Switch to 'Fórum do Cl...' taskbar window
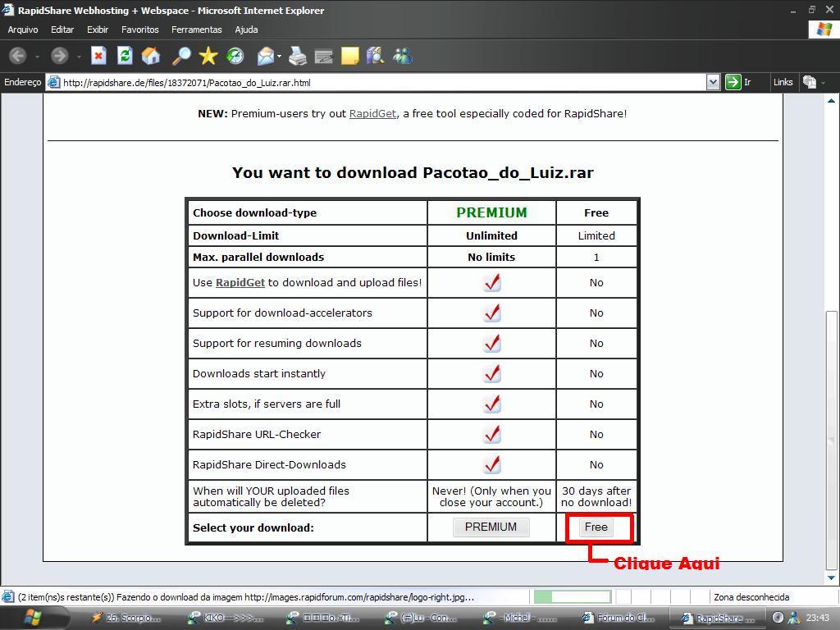840x630 pixels. [618, 619]
